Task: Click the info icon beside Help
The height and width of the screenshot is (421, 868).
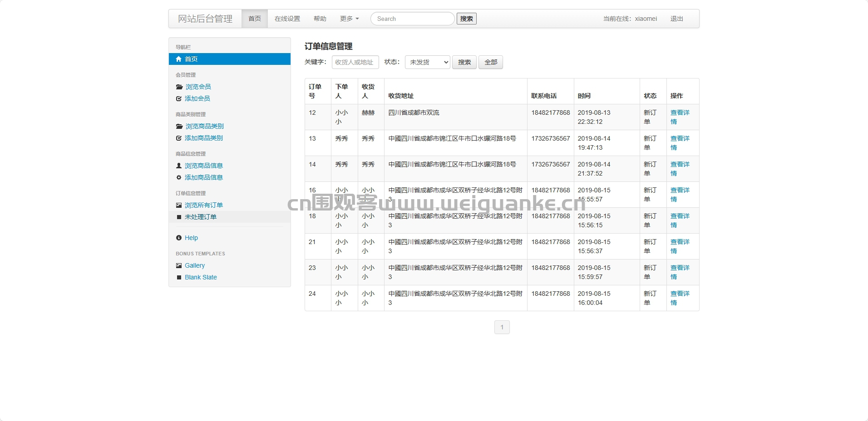Action: 179,238
